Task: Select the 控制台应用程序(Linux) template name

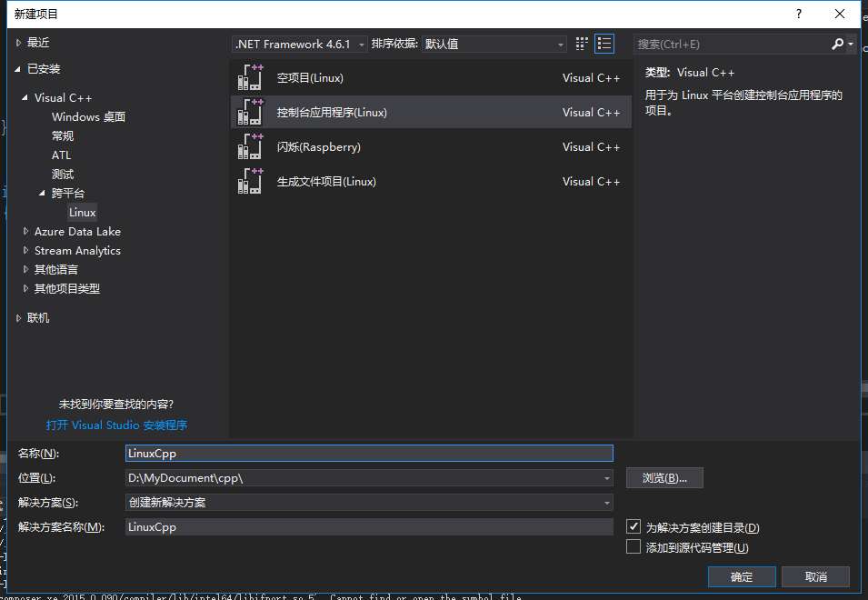Action: (332, 113)
